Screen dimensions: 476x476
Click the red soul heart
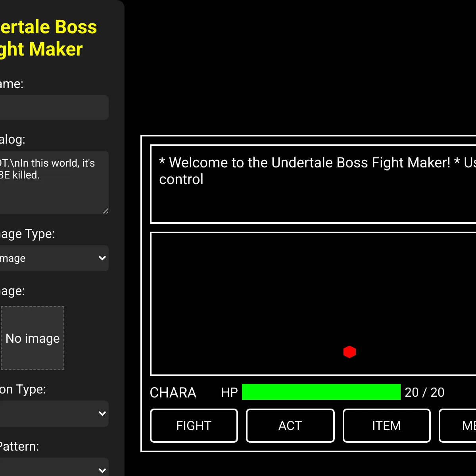point(349,352)
